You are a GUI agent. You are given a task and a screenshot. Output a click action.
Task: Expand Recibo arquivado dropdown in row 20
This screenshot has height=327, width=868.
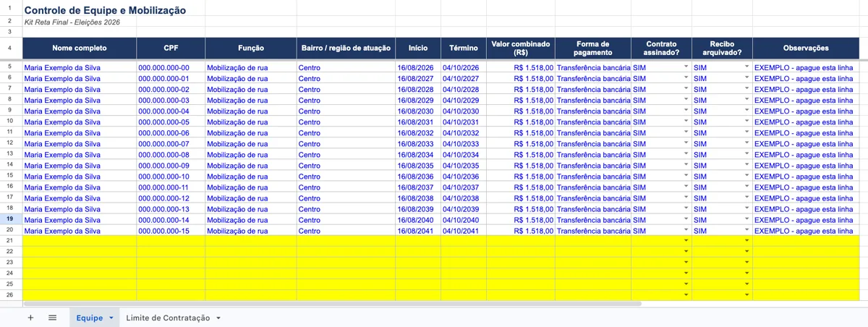point(746,231)
